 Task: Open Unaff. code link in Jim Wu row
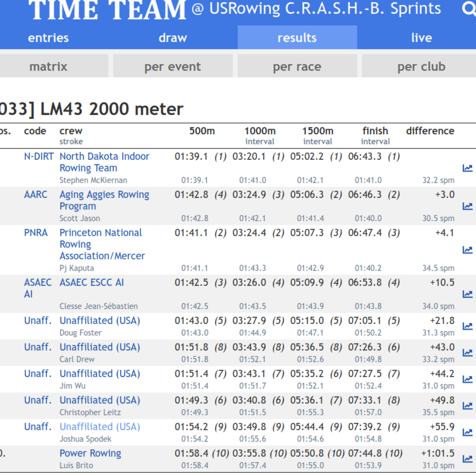tap(38, 373)
